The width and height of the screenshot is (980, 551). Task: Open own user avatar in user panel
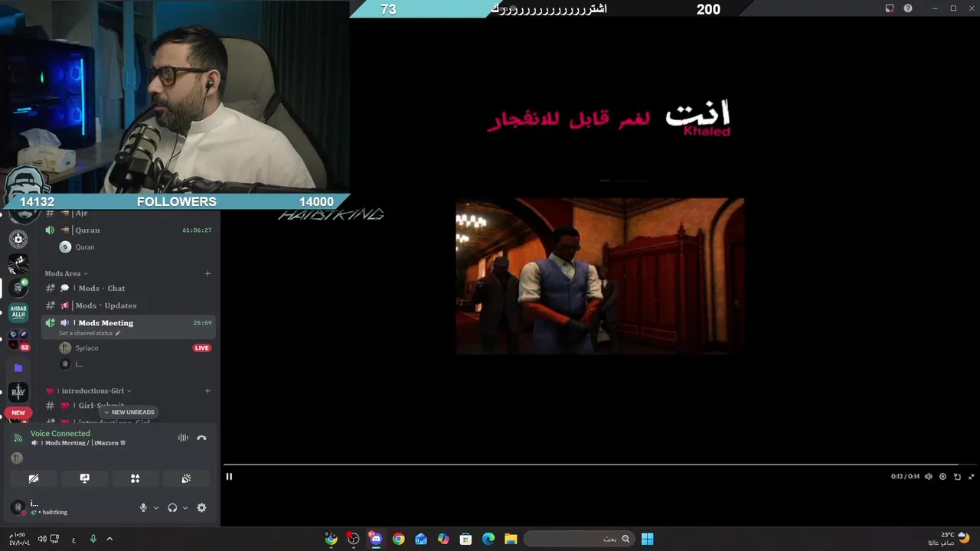[x=18, y=507]
